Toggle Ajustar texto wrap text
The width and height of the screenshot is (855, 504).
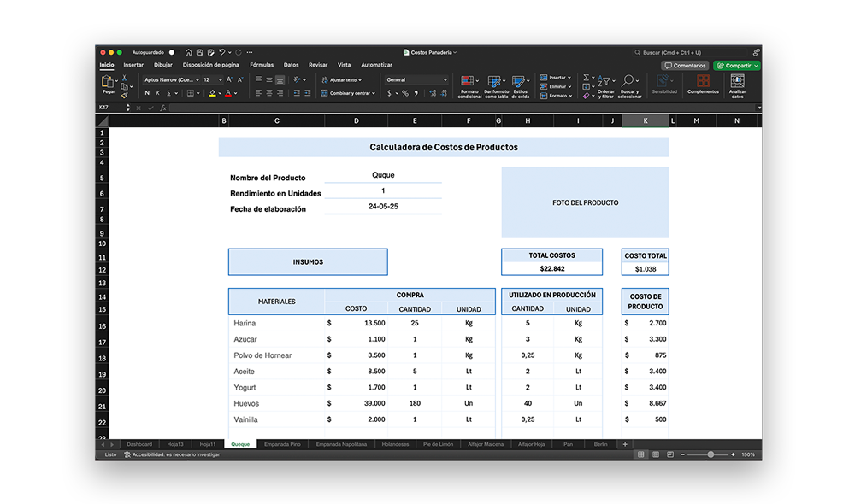tap(342, 80)
